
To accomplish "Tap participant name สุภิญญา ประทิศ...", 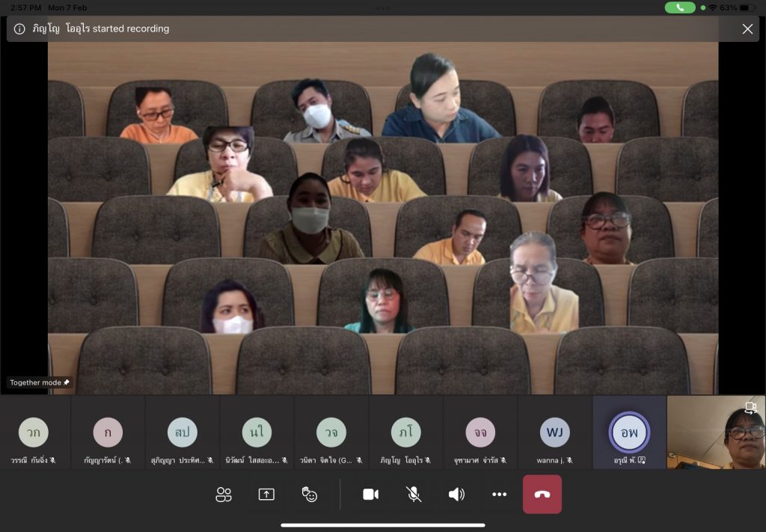I will (x=178, y=460).
